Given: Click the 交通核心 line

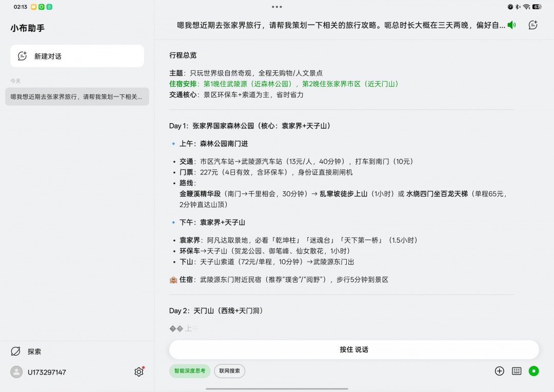Looking at the screenshot, I should point(236,95).
